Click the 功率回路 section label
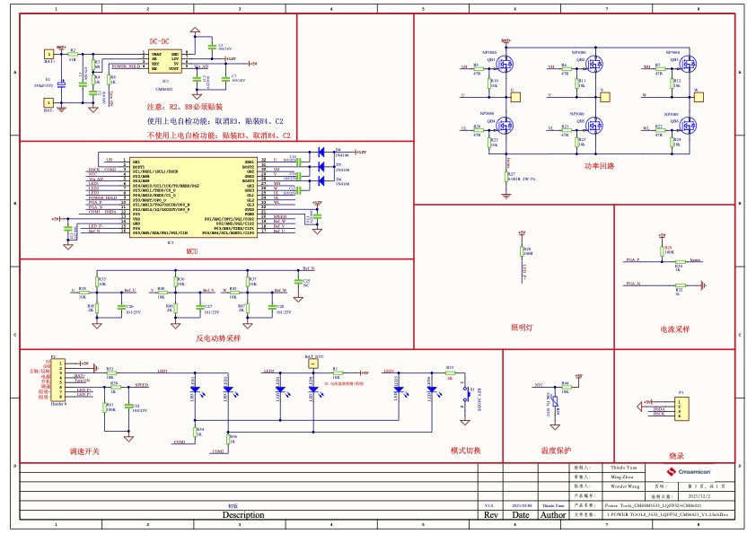The height and width of the screenshot is (534, 756). [x=600, y=166]
